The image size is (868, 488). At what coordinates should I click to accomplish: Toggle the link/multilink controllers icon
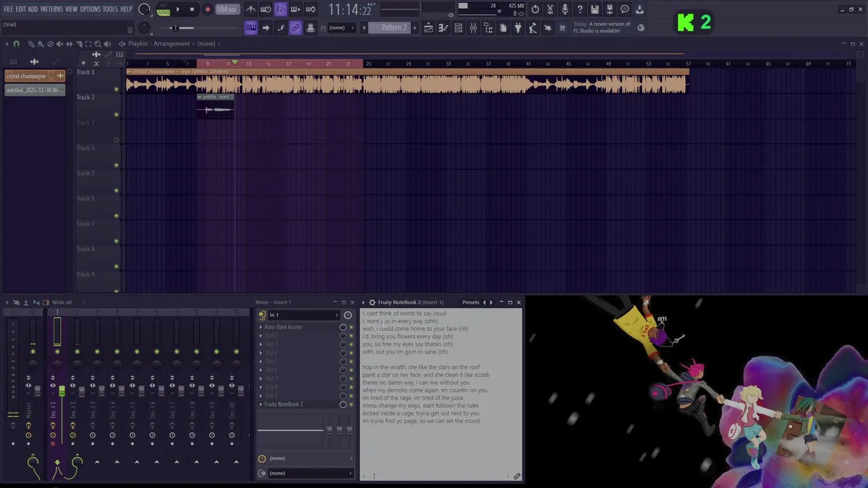pyautogui.click(x=295, y=28)
